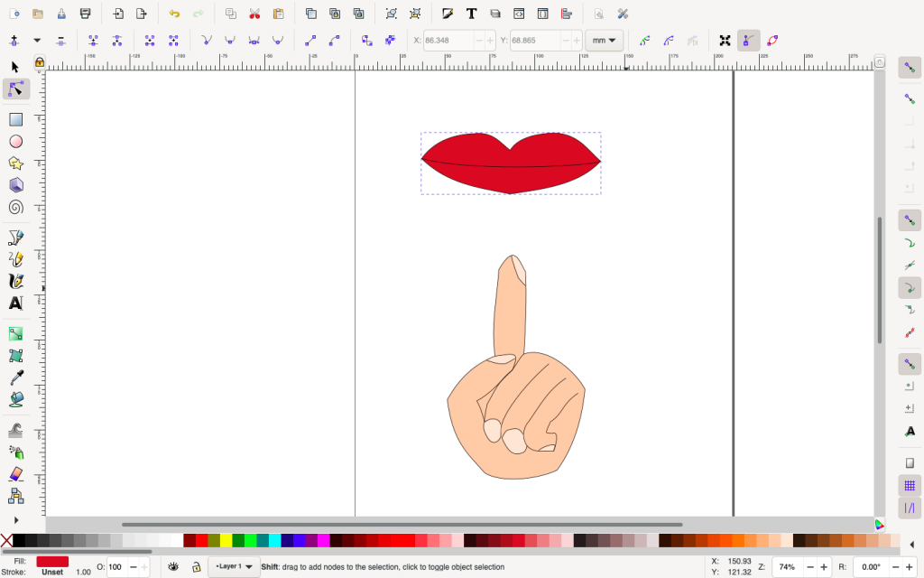Select the Eraser tool

tap(16, 474)
